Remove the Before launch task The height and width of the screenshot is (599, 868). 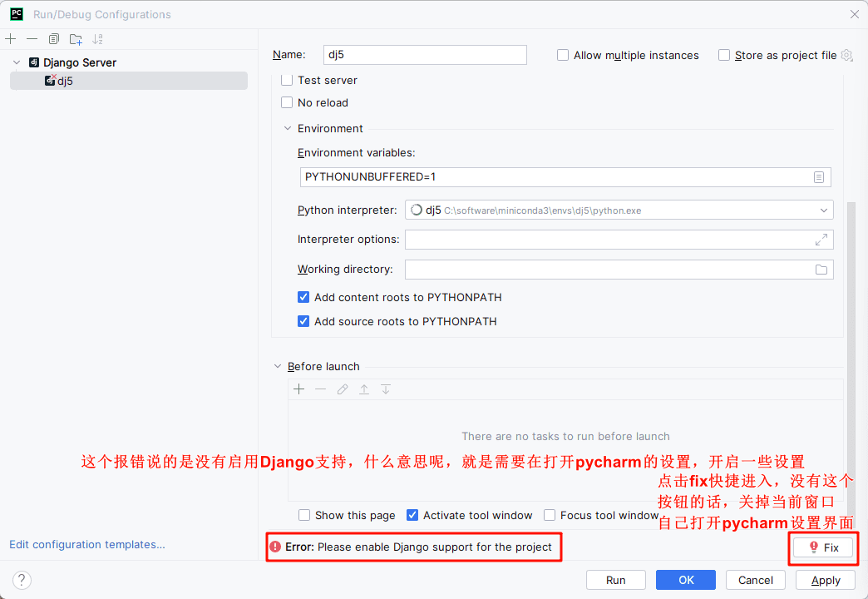point(321,389)
